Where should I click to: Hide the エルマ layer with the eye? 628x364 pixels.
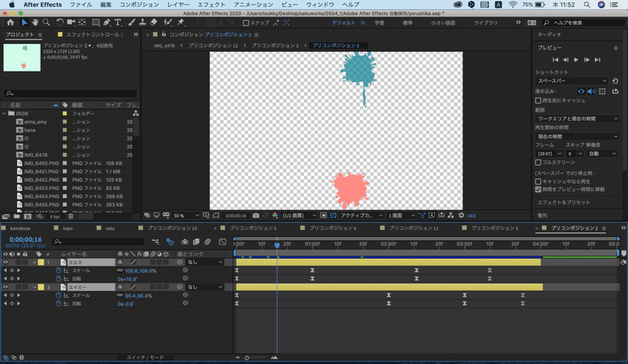(5, 262)
